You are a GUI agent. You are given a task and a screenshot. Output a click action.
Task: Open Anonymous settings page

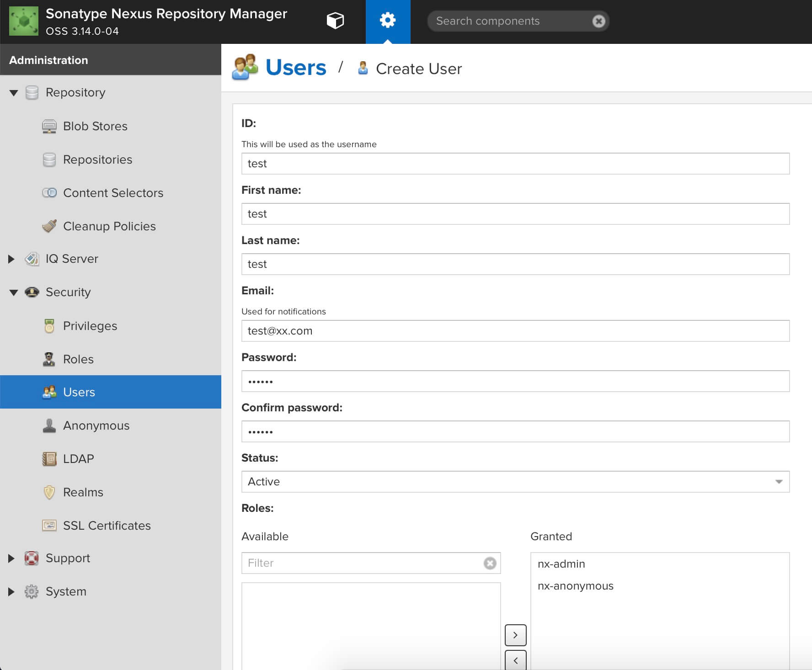point(96,425)
